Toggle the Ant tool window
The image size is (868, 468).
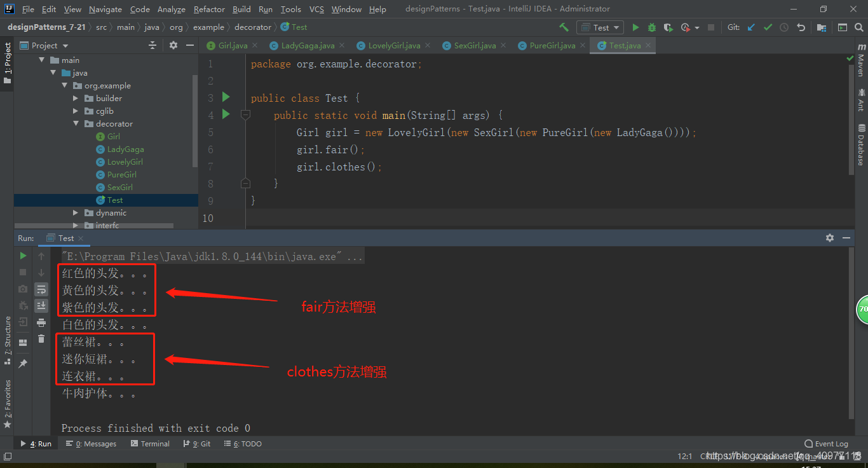pyautogui.click(x=861, y=100)
